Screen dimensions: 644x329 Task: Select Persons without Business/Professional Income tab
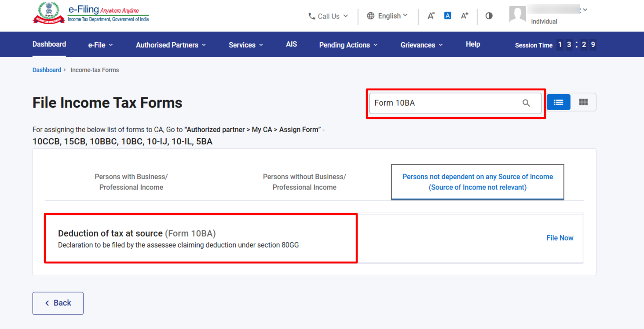point(304,182)
